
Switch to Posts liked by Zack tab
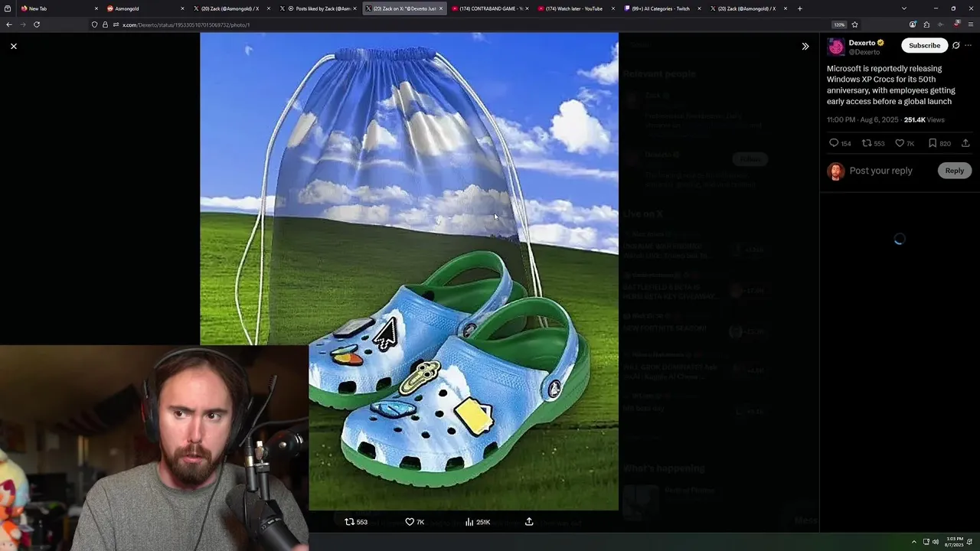pos(316,8)
